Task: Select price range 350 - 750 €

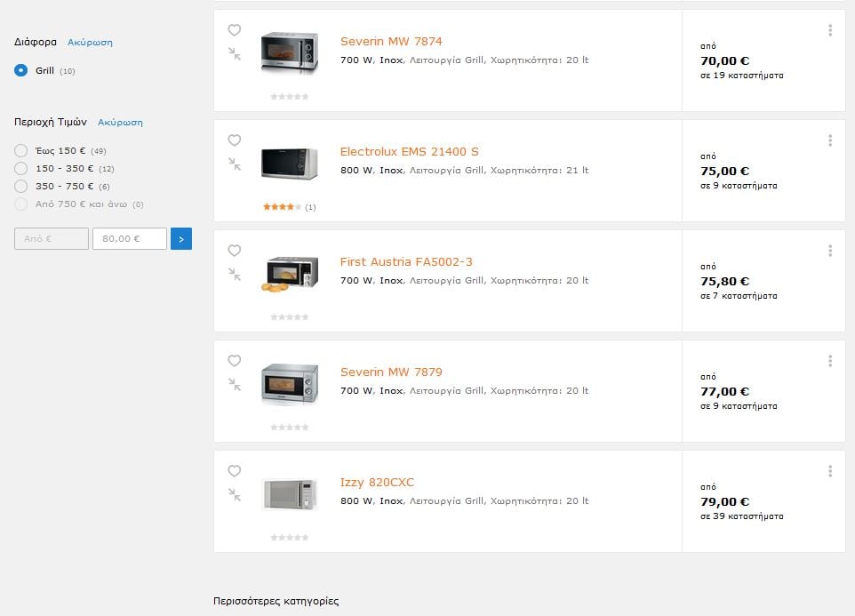Action: [20, 186]
